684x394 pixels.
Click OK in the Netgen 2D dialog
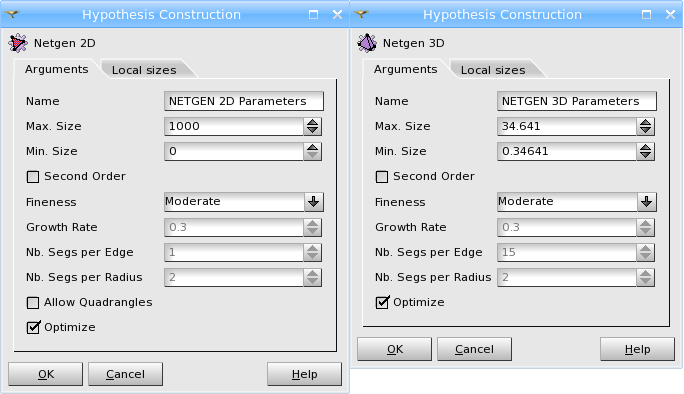point(45,374)
